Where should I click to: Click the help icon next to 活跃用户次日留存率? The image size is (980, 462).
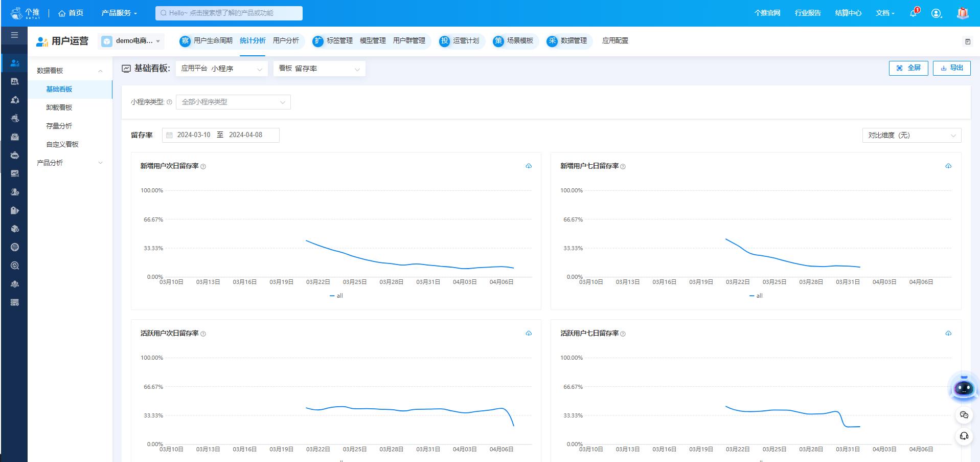[203, 334]
